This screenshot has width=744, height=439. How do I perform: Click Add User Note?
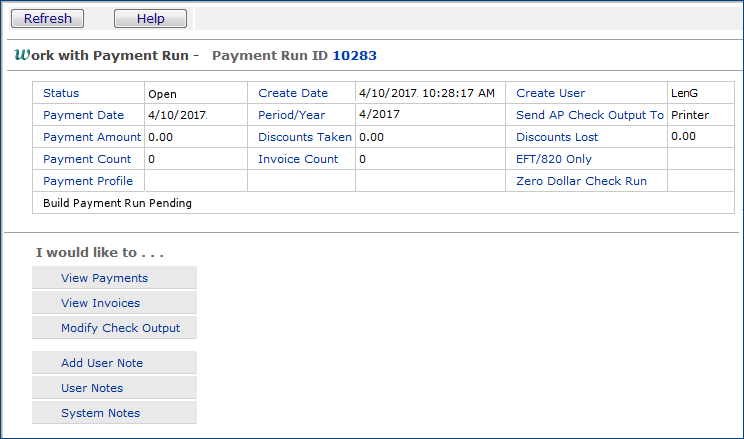[102, 363]
